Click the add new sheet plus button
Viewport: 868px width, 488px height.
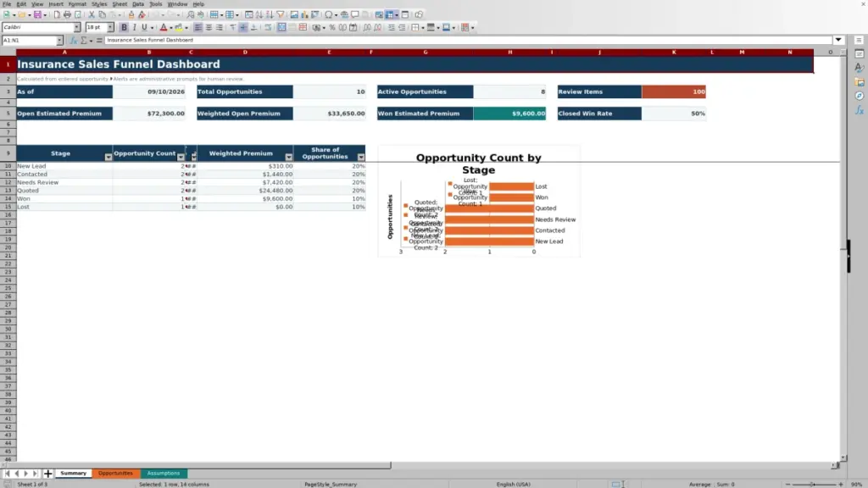(x=48, y=473)
